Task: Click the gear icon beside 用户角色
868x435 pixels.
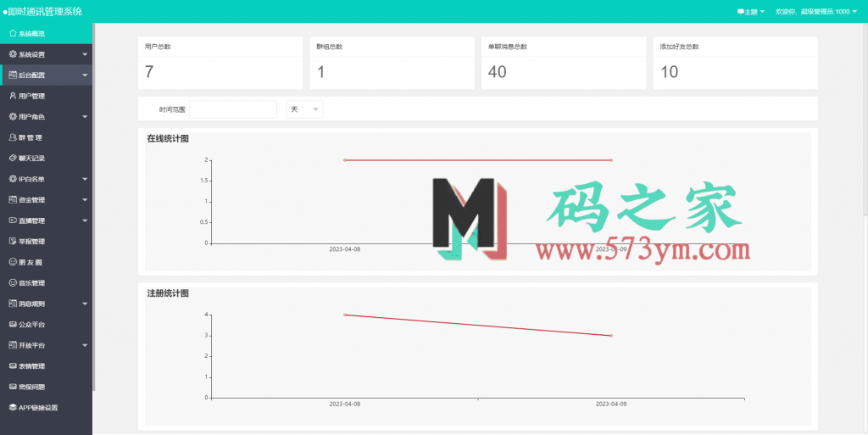Action: tap(13, 117)
